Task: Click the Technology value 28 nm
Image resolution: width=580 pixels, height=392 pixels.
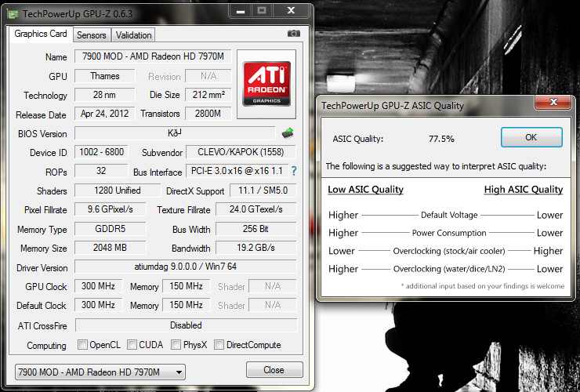Action: (105, 95)
